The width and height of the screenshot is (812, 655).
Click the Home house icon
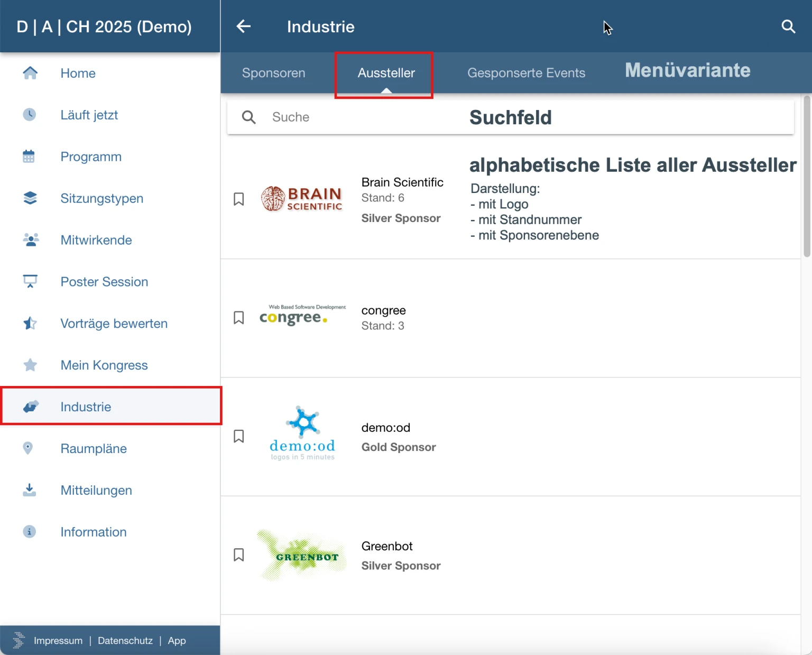[30, 73]
